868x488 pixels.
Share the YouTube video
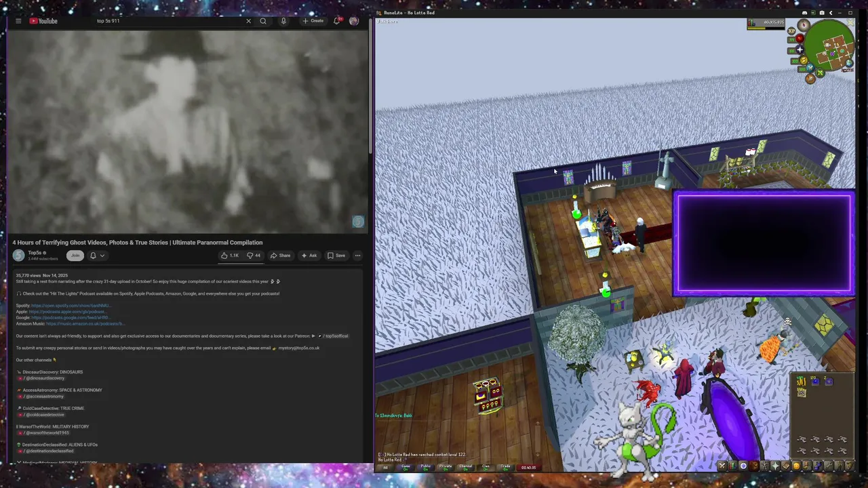tap(280, 256)
